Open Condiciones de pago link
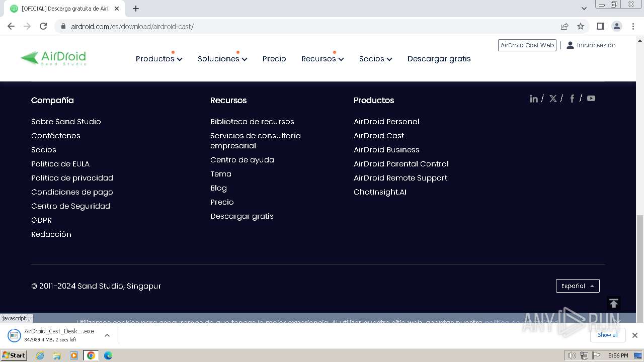This screenshot has width=644, height=362. pos(72,192)
